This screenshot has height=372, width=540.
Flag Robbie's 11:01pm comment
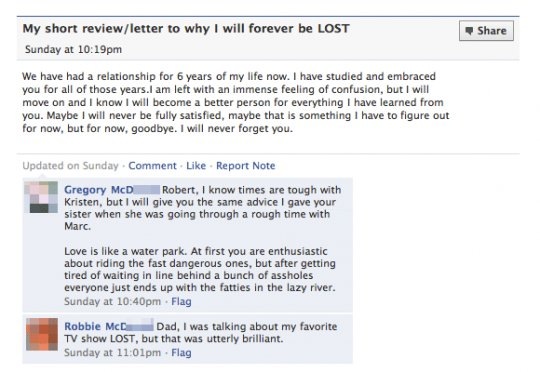tap(181, 353)
